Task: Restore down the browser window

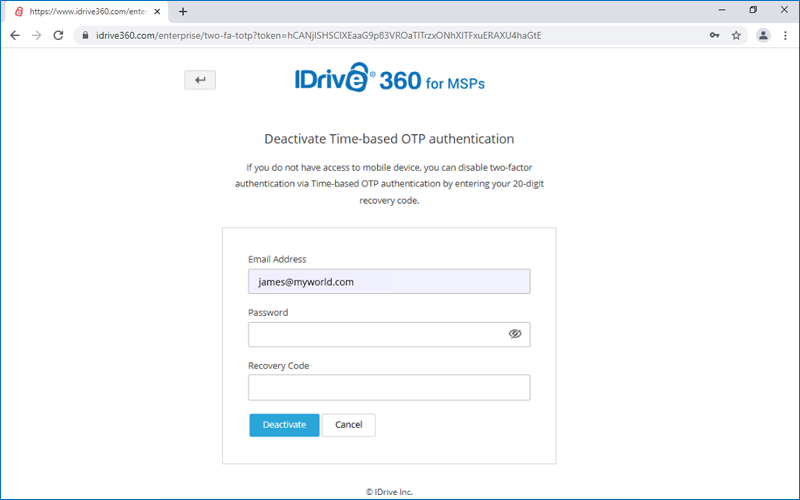Action: pos(753,10)
